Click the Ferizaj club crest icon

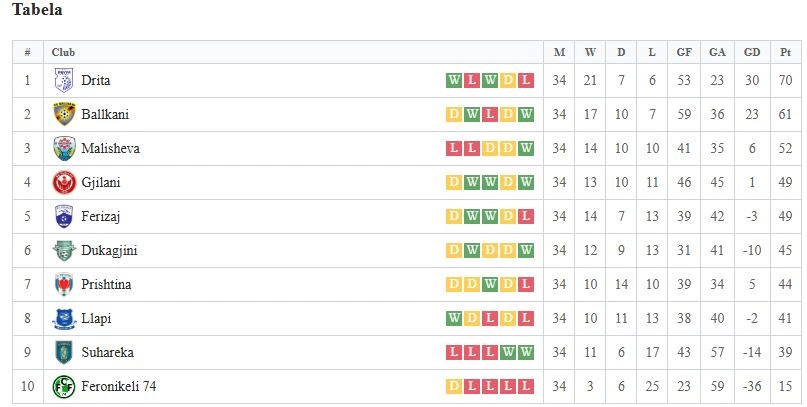click(64, 216)
